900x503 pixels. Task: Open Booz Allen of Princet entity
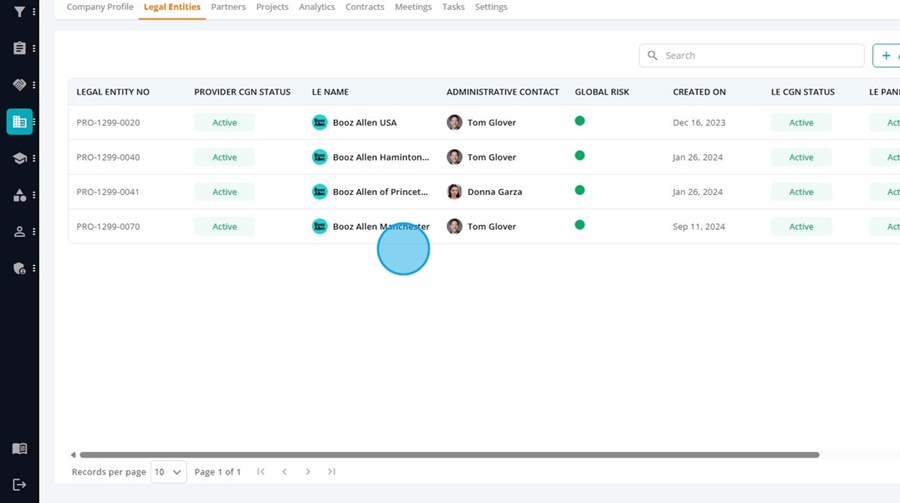coord(380,192)
